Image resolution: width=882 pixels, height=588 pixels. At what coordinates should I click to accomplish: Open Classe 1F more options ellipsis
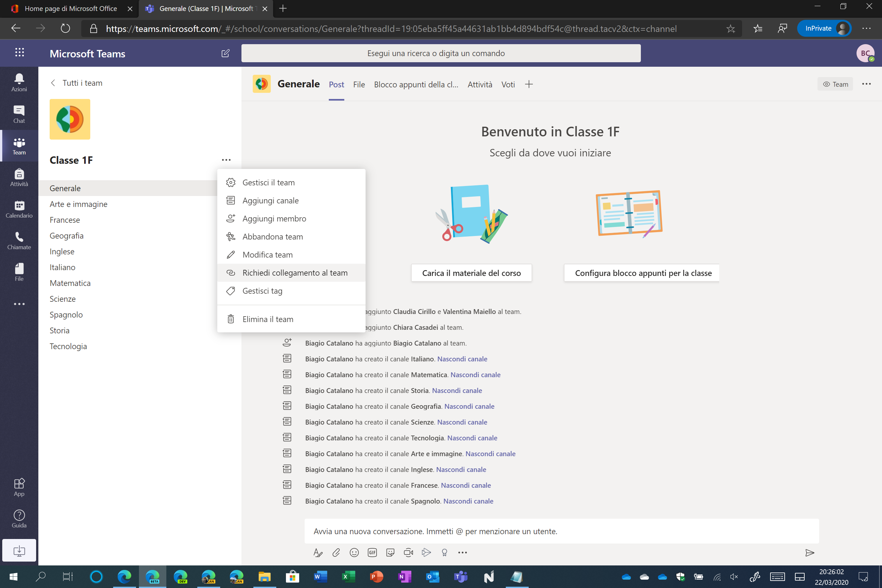pos(226,160)
